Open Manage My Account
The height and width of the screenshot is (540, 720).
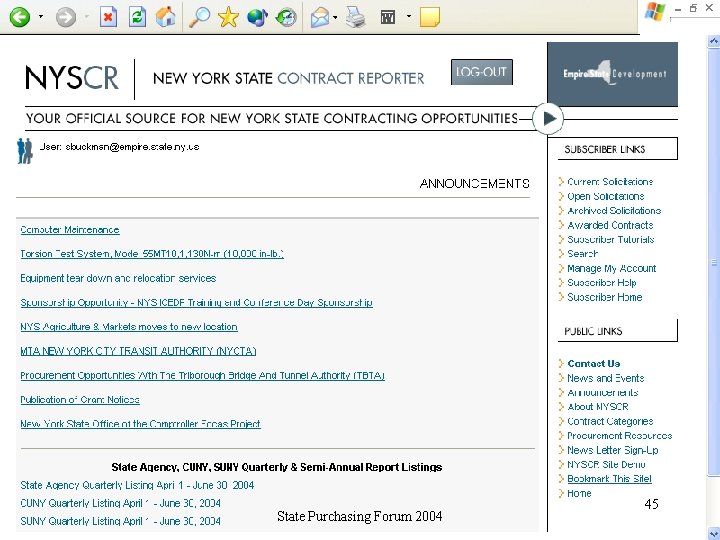pyautogui.click(x=612, y=269)
